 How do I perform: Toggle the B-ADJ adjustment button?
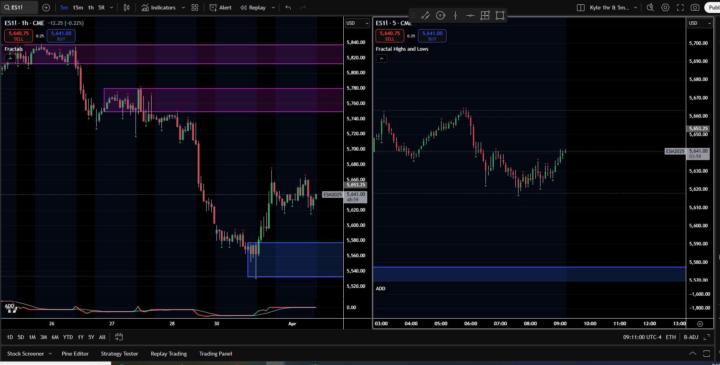coord(691,337)
